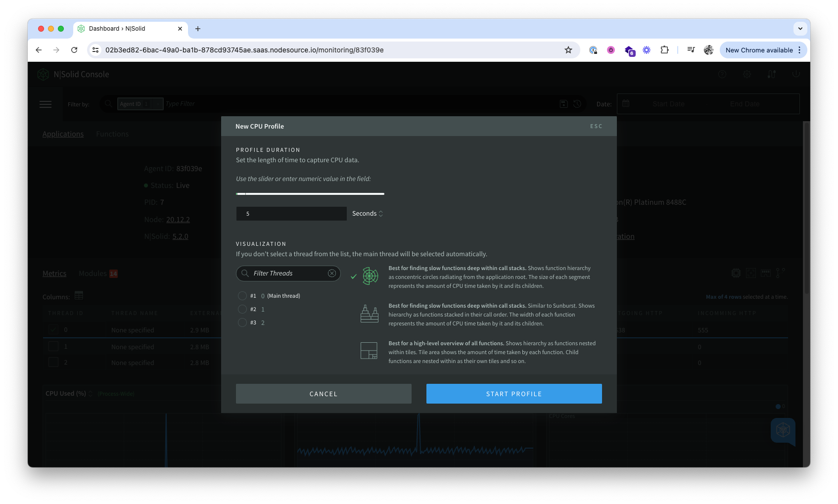Open Chrome extensions puzzle icon
Screen dimensions: 838x504
[x=664, y=50]
